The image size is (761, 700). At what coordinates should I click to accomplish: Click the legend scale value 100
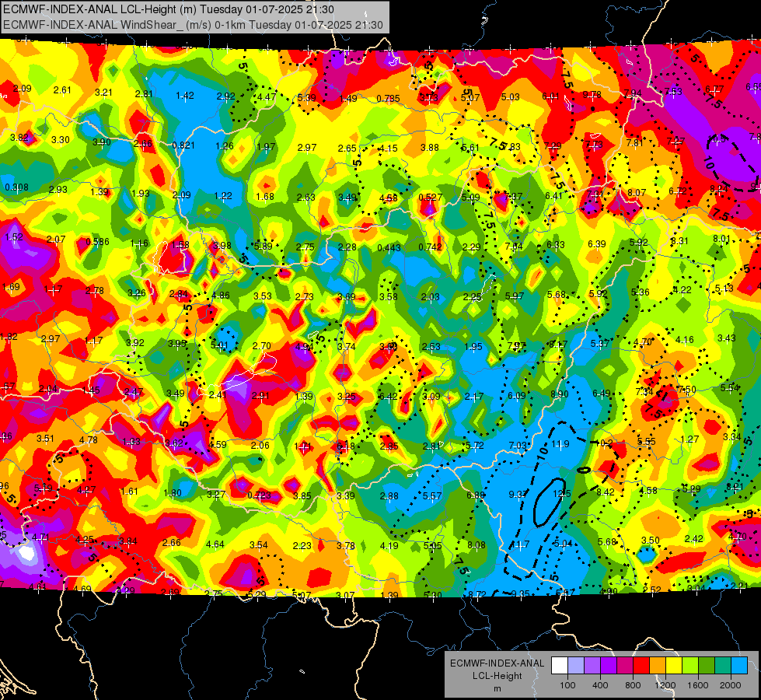click(x=568, y=685)
